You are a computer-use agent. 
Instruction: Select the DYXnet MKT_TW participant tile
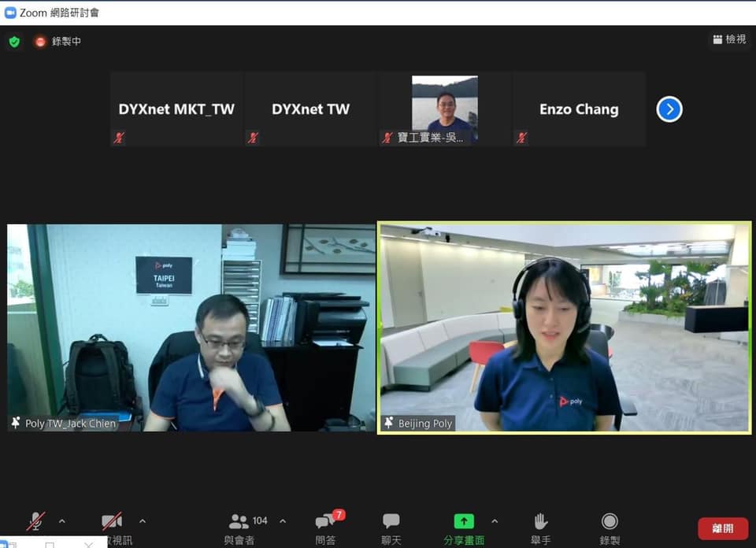(176, 109)
